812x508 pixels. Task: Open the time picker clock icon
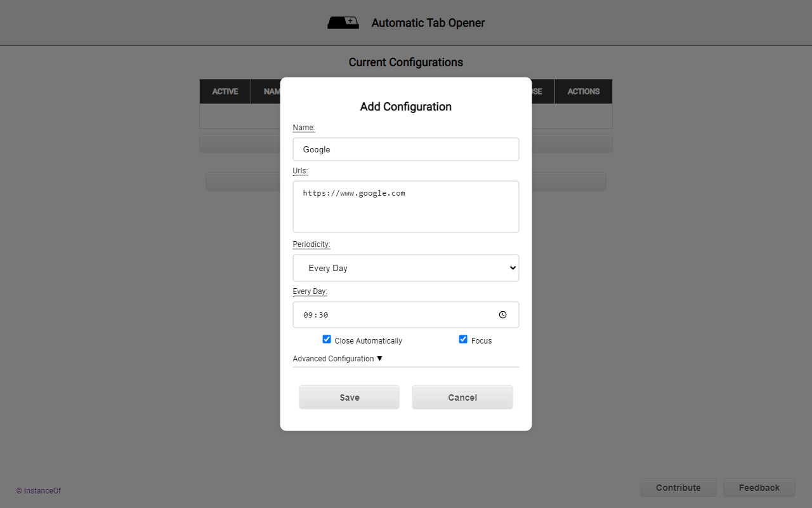(502, 314)
